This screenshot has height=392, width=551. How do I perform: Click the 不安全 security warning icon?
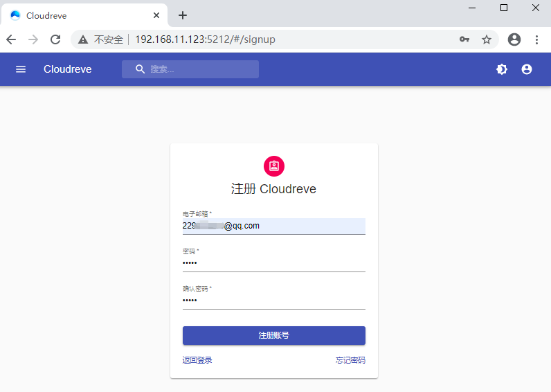coord(83,39)
